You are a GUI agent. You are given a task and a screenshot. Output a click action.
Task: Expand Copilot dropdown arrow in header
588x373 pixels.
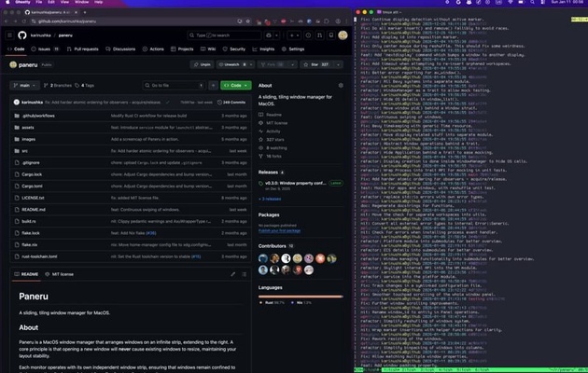pos(276,35)
